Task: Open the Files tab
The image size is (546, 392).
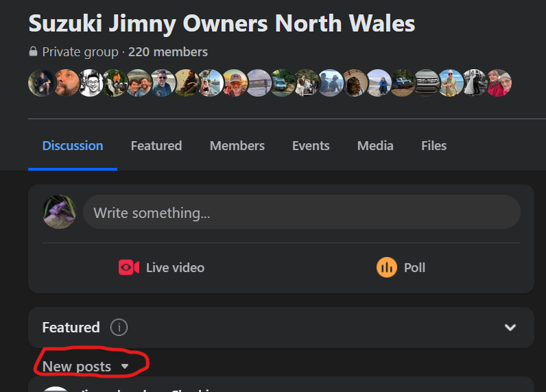Action: coord(434,146)
